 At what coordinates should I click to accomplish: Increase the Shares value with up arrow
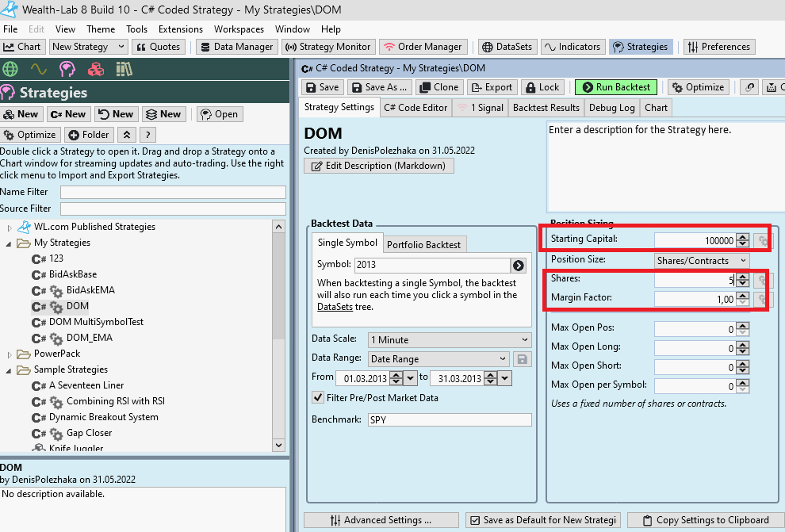tap(742, 276)
